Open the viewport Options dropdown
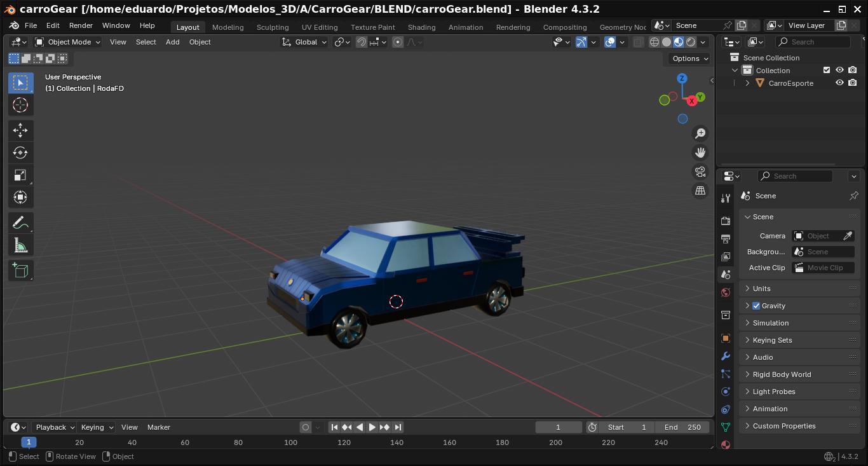868x466 pixels. pyautogui.click(x=690, y=58)
